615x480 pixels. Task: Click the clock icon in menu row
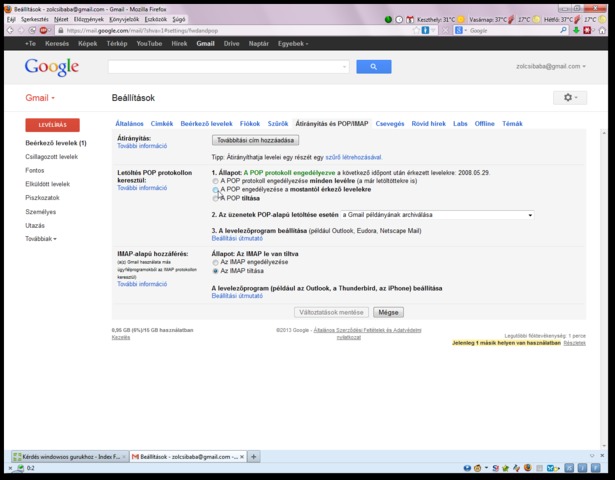coord(399,19)
